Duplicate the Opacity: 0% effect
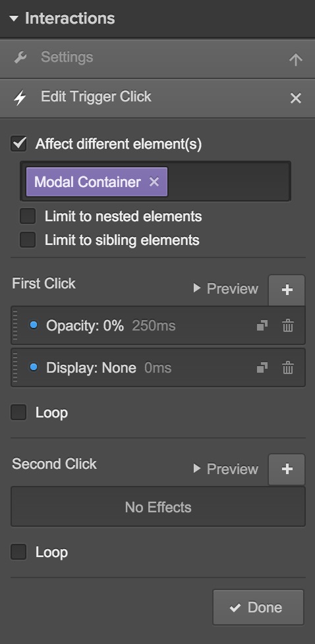 262,326
